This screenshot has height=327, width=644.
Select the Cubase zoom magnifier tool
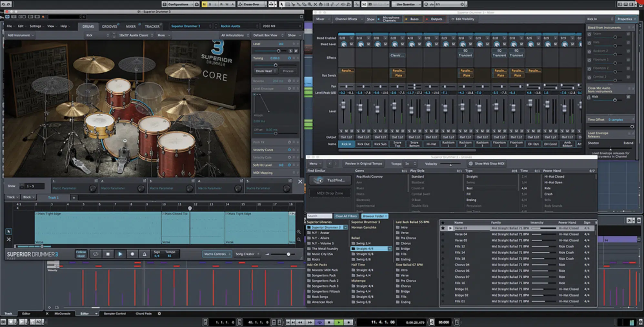(x=309, y=4)
